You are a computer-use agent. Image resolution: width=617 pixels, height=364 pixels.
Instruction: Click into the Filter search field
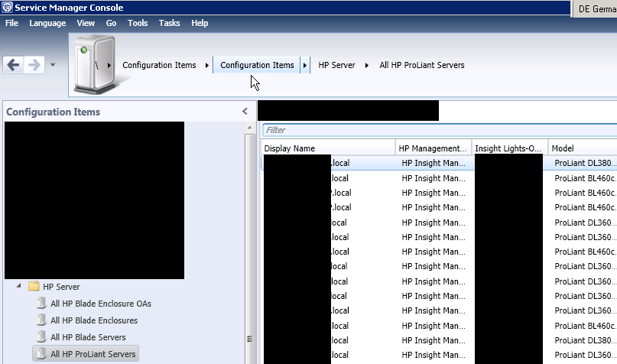tap(436, 130)
